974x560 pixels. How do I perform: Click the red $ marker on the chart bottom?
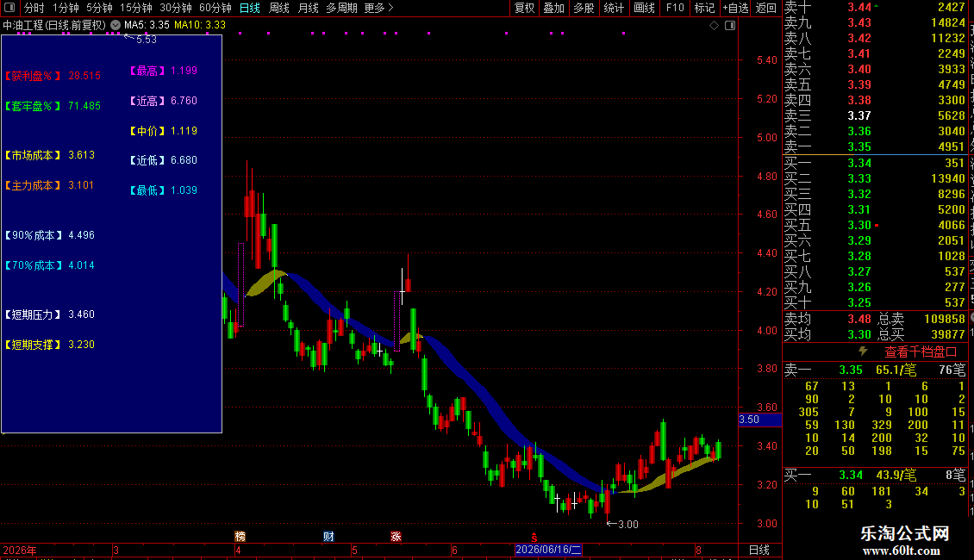[534, 538]
